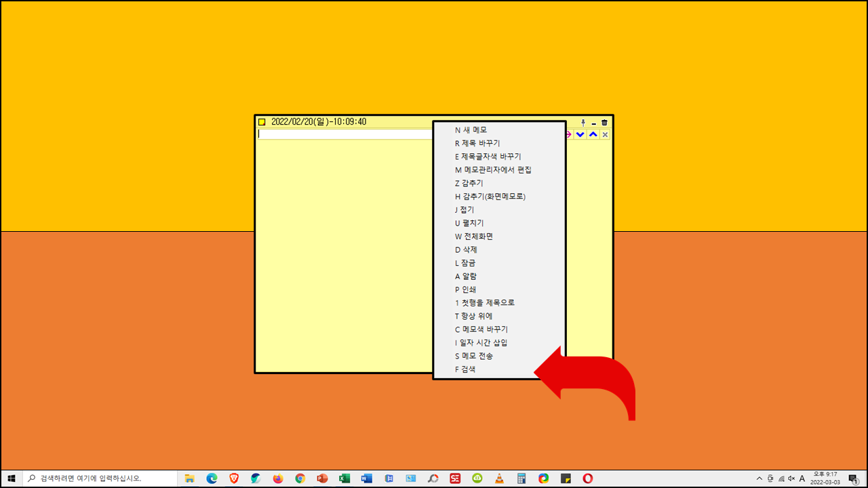The height and width of the screenshot is (488, 868).
Task: Choose 'J 접기' to fold the memo
Action: 499,209
